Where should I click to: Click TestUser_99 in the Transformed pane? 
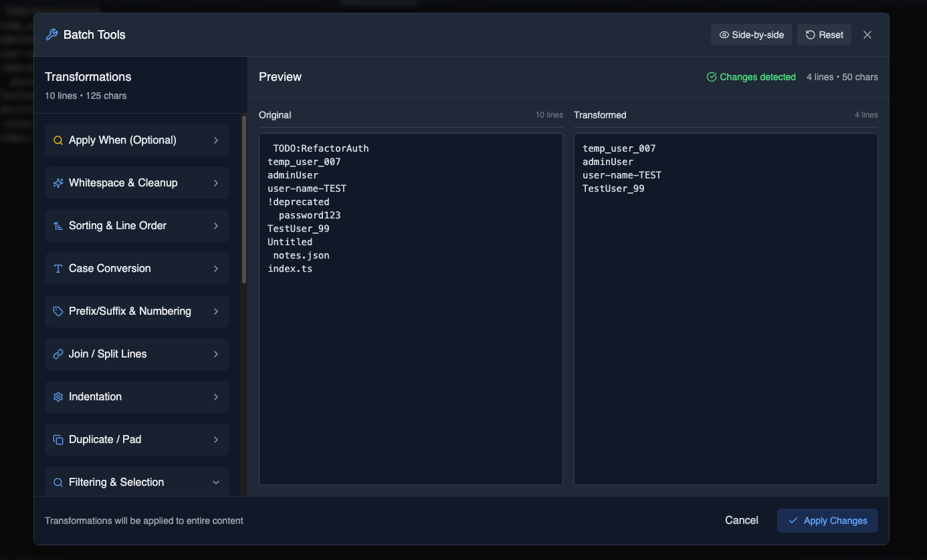[x=613, y=188]
